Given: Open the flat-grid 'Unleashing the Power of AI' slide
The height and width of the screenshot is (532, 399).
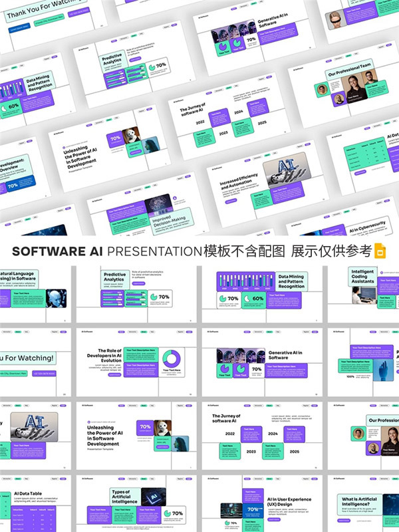Looking at the screenshot, I should tap(136, 436).
